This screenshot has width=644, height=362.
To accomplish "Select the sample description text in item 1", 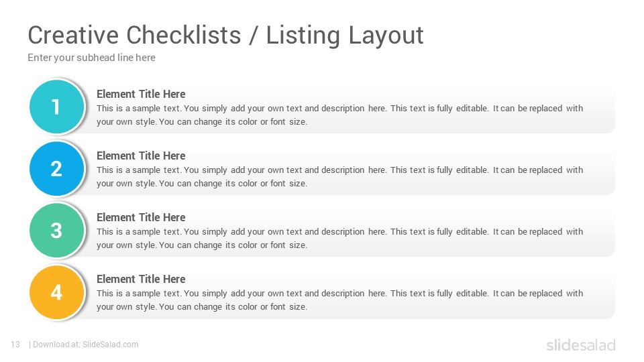I will click(x=339, y=115).
